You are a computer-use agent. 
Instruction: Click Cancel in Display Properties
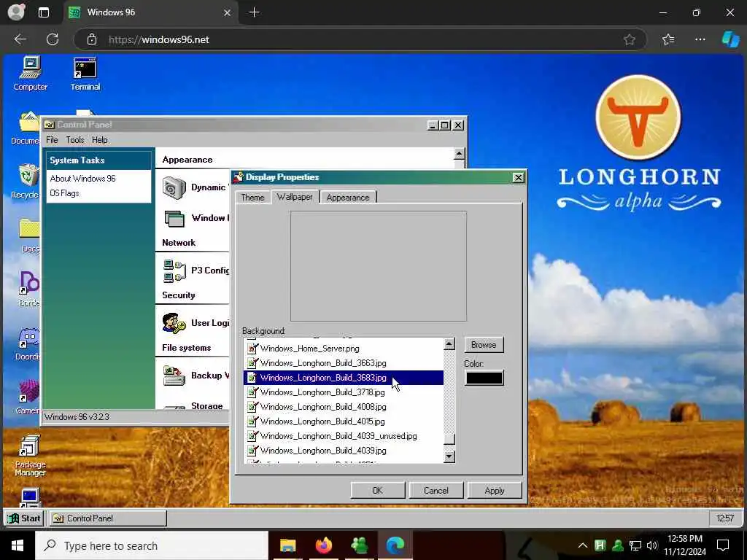coord(436,491)
